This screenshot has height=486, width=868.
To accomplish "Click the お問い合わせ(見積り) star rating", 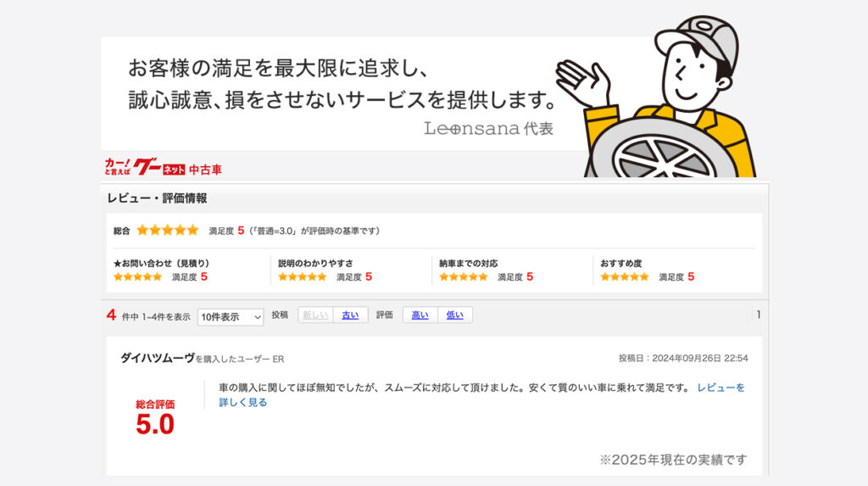I will pyautogui.click(x=137, y=277).
